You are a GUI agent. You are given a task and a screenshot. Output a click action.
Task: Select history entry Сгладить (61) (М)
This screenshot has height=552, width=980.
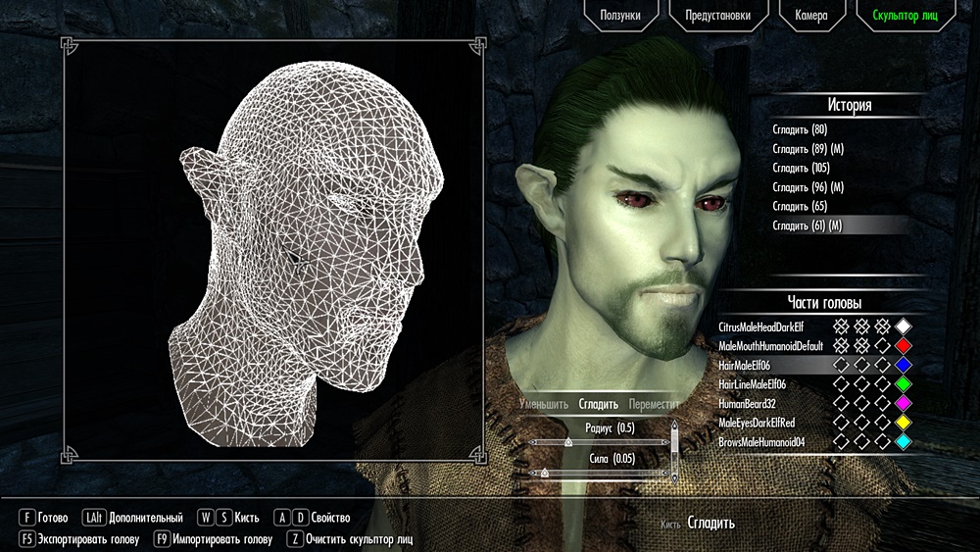click(808, 226)
